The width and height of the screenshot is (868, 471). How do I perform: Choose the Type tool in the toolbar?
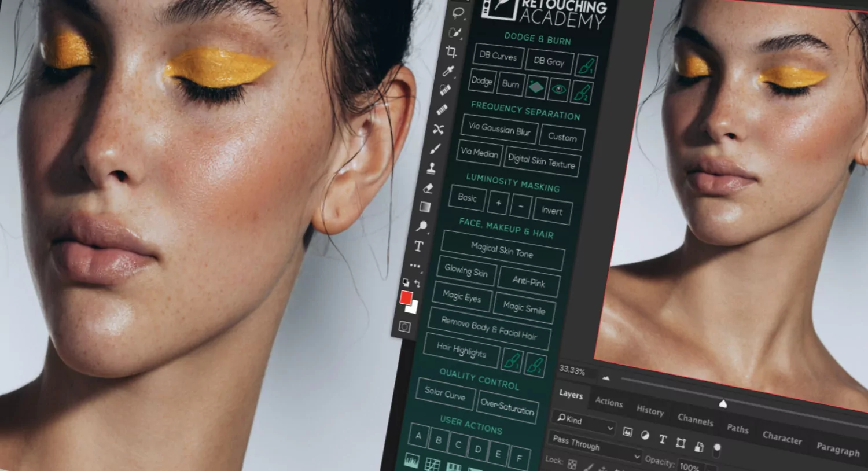[418, 245]
